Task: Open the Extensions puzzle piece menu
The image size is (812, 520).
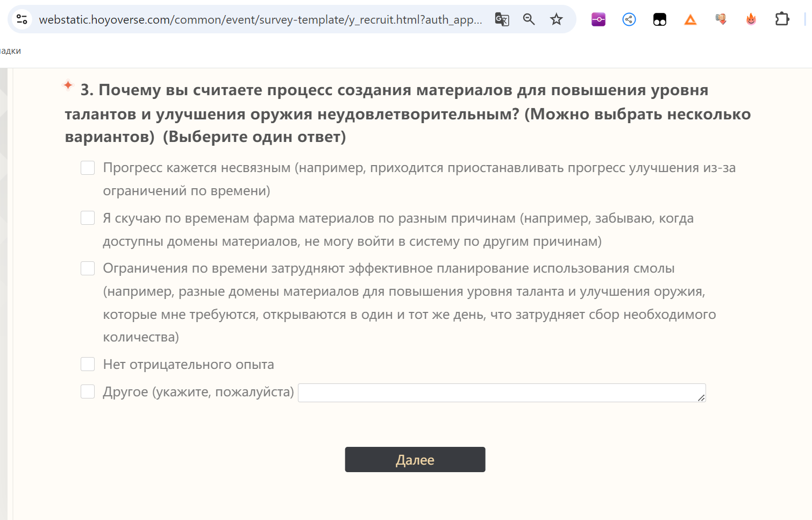Action: click(782, 20)
